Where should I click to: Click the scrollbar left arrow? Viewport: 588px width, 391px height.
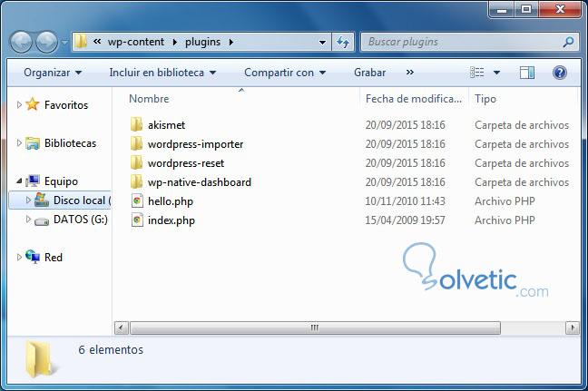[x=121, y=328]
